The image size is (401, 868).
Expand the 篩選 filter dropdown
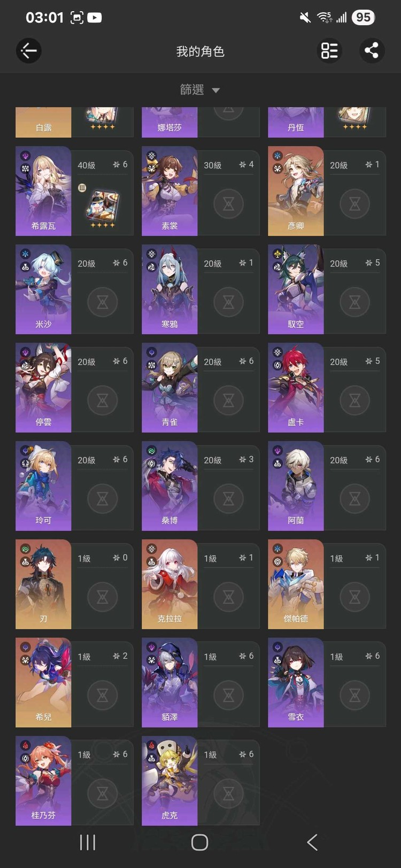coord(200,90)
